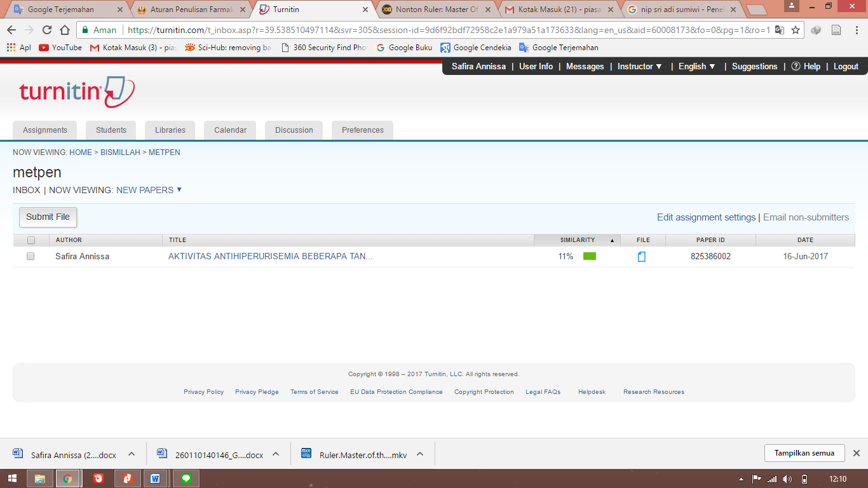Sort the table by Date column header

coord(805,240)
